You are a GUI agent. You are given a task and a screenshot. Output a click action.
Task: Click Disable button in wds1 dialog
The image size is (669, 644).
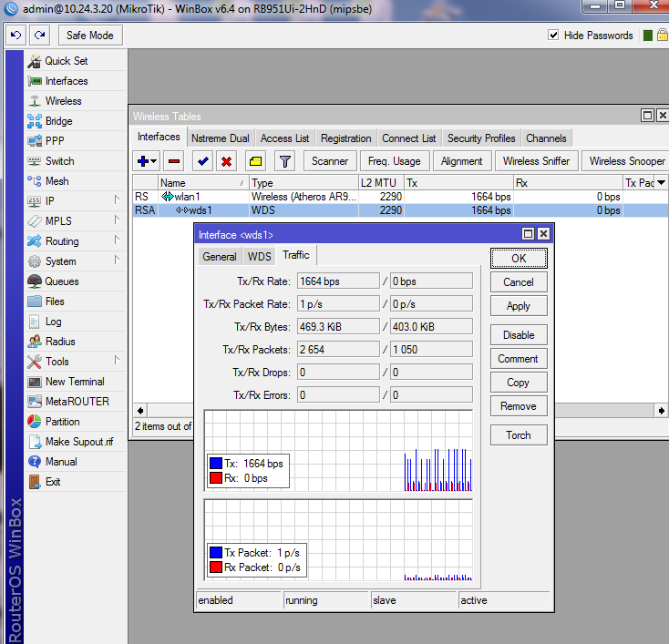coord(519,335)
